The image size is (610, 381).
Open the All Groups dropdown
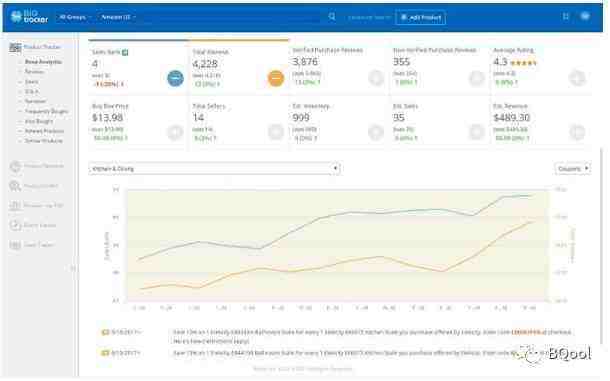[75, 18]
